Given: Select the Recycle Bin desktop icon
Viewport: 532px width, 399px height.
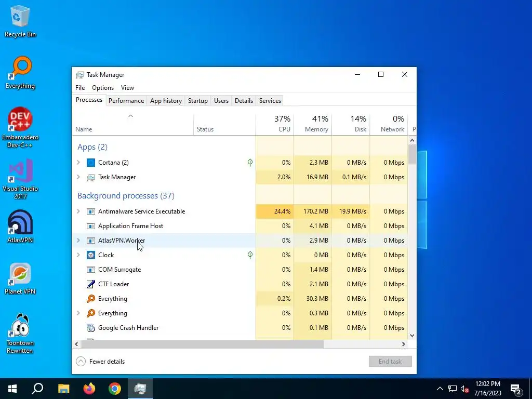Looking at the screenshot, I should point(20,21).
